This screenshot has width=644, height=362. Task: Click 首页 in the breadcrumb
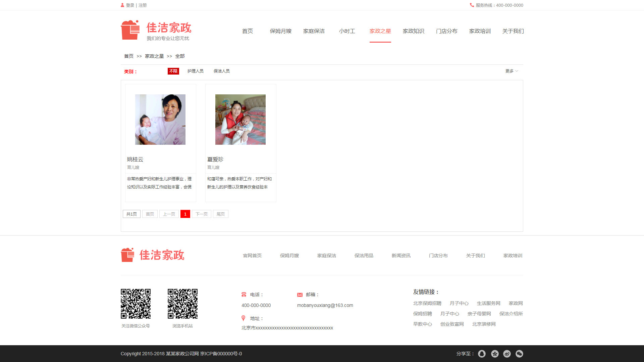129,56
